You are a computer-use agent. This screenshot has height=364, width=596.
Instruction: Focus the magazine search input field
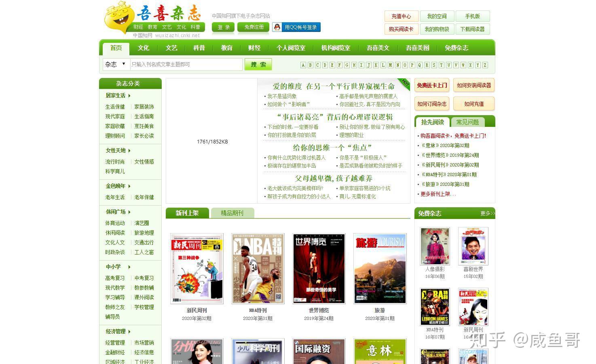pyautogui.click(x=186, y=64)
